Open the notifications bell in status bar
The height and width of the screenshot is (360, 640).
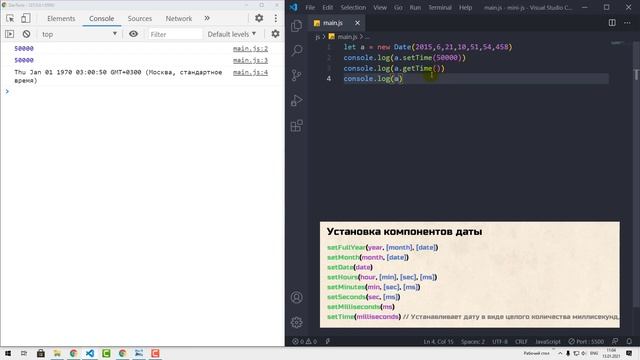629,341
